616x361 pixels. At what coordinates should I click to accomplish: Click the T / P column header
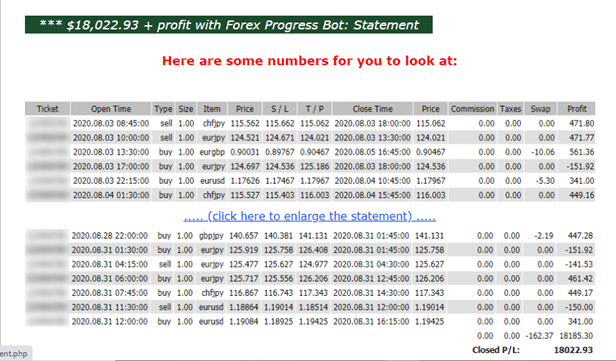[314, 109]
